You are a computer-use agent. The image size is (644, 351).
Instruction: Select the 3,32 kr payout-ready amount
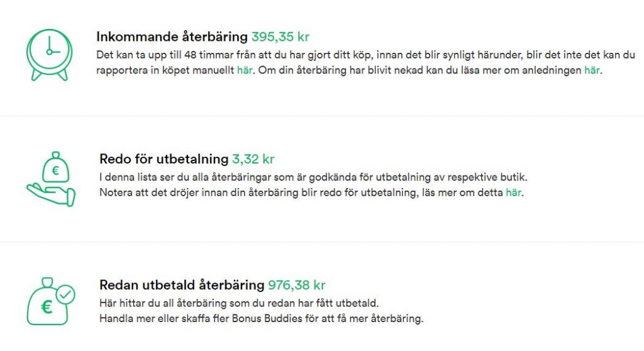[x=253, y=159]
